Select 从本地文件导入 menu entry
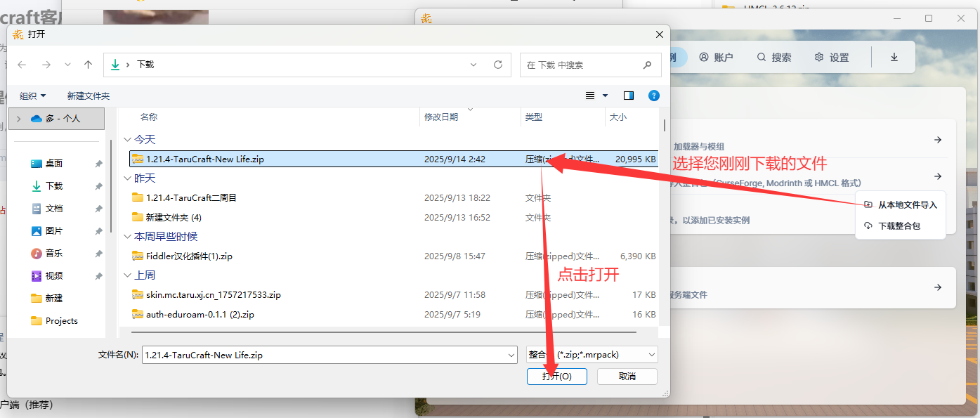This screenshot has height=418, width=980. click(x=907, y=204)
